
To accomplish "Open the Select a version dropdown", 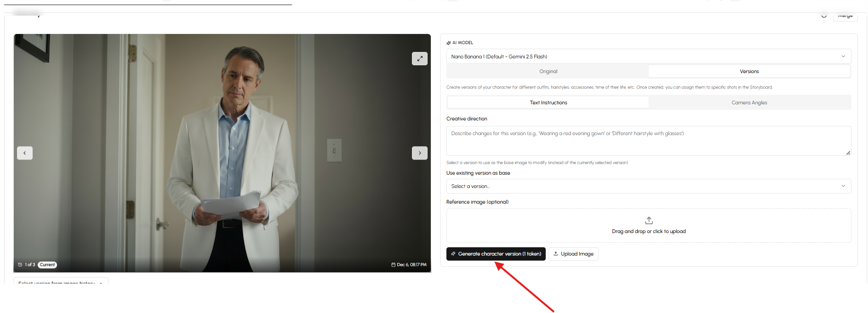I will [x=648, y=186].
